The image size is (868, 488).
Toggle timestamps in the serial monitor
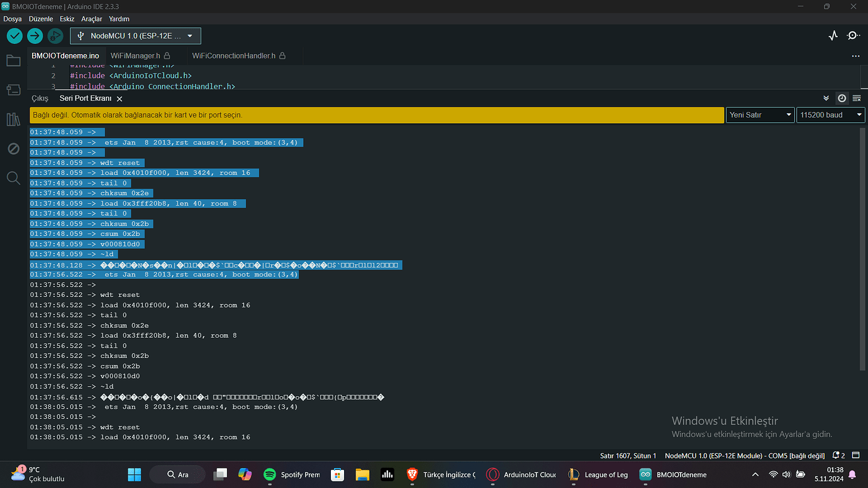point(842,98)
